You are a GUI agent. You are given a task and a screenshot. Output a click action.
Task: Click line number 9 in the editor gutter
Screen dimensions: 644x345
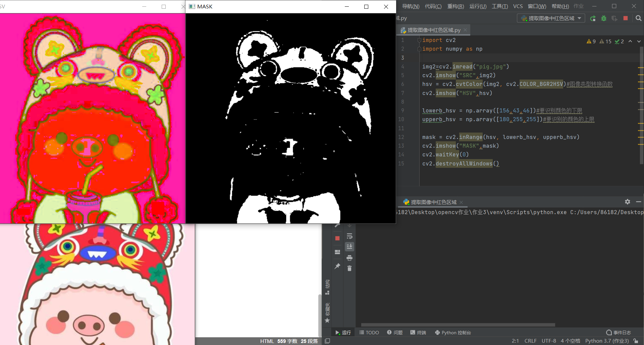pos(402,110)
